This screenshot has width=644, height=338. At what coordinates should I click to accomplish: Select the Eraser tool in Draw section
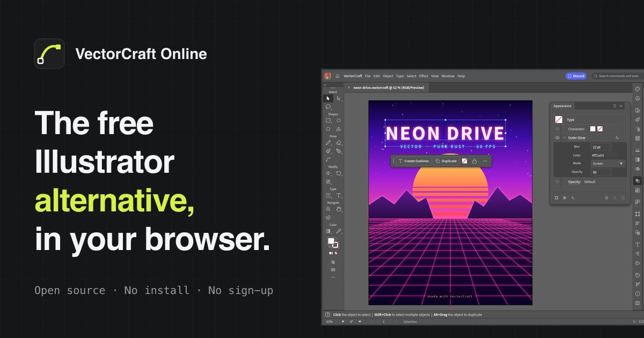(339, 143)
